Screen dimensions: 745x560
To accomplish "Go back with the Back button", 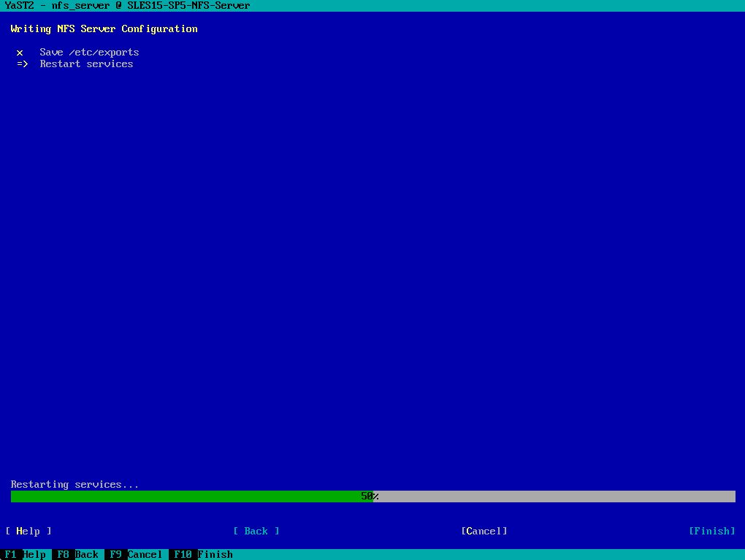I will [x=256, y=531].
